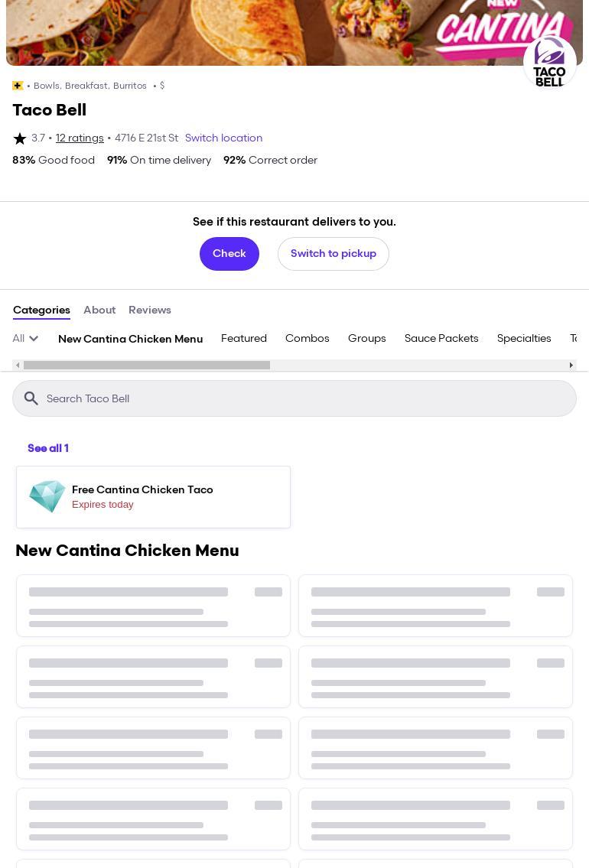This screenshot has height=868, width=589.
Task: Open the About tab
Action: [99, 310]
